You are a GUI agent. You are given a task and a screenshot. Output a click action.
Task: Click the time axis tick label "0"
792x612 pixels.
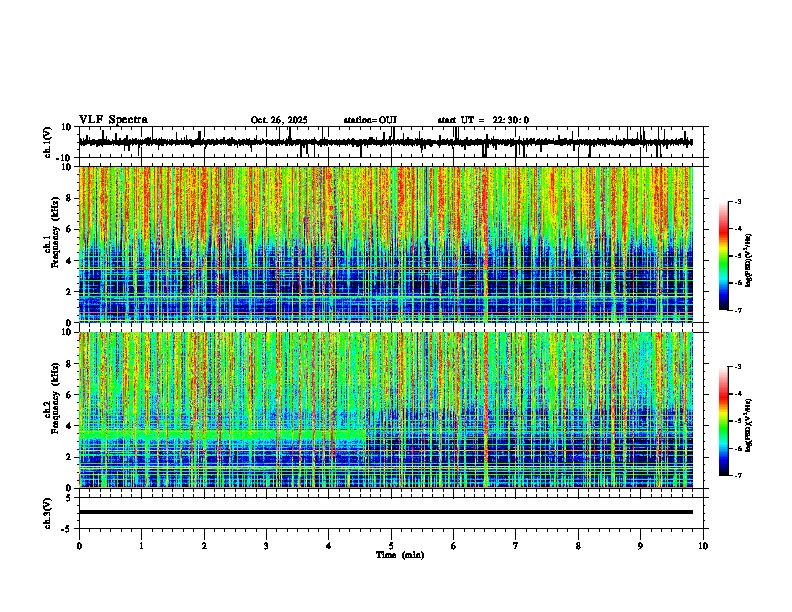tap(79, 546)
